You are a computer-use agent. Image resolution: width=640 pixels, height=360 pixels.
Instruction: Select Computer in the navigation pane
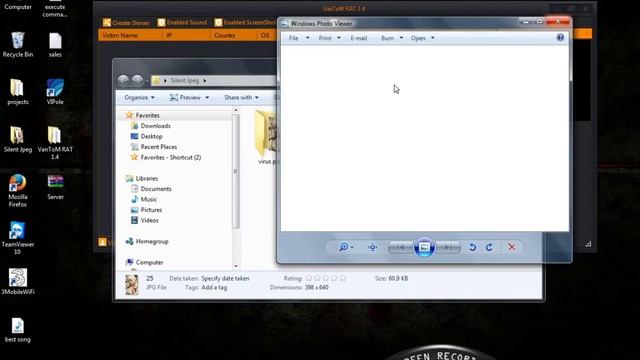coord(149,262)
